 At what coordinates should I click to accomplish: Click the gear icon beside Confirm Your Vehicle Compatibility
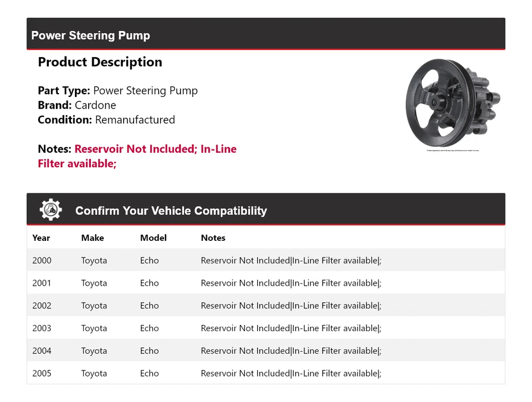[50, 210]
